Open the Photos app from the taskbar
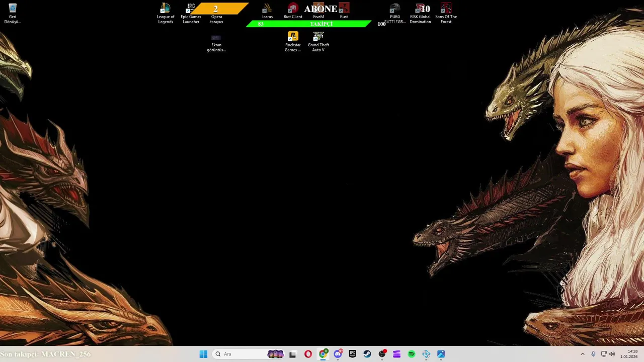Image resolution: width=644 pixels, height=362 pixels. point(441,354)
